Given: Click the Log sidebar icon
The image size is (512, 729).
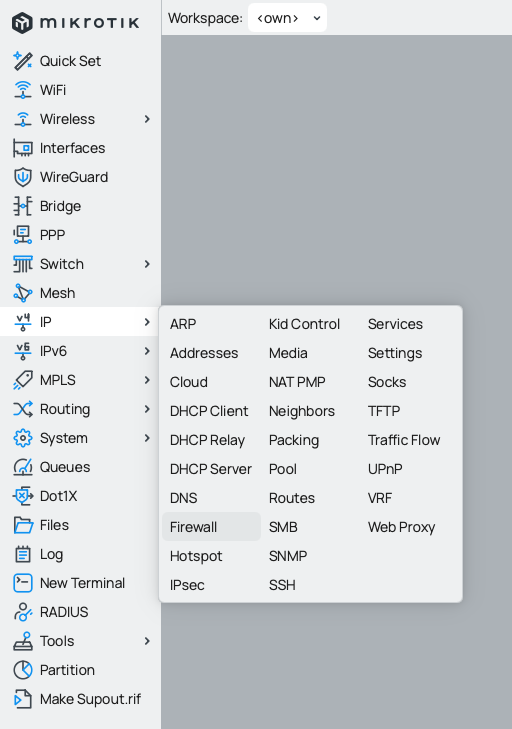Looking at the screenshot, I should pyautogui.click(x=23, y=554).
